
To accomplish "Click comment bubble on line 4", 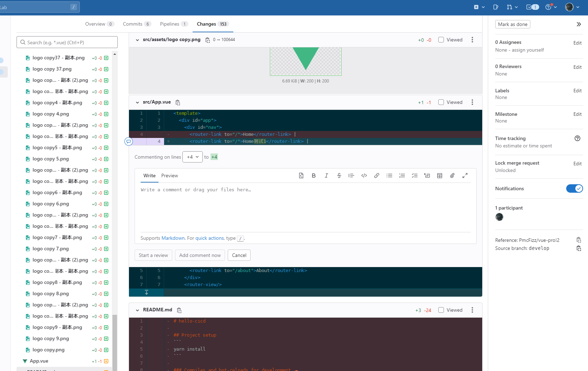I will point(129,141).
